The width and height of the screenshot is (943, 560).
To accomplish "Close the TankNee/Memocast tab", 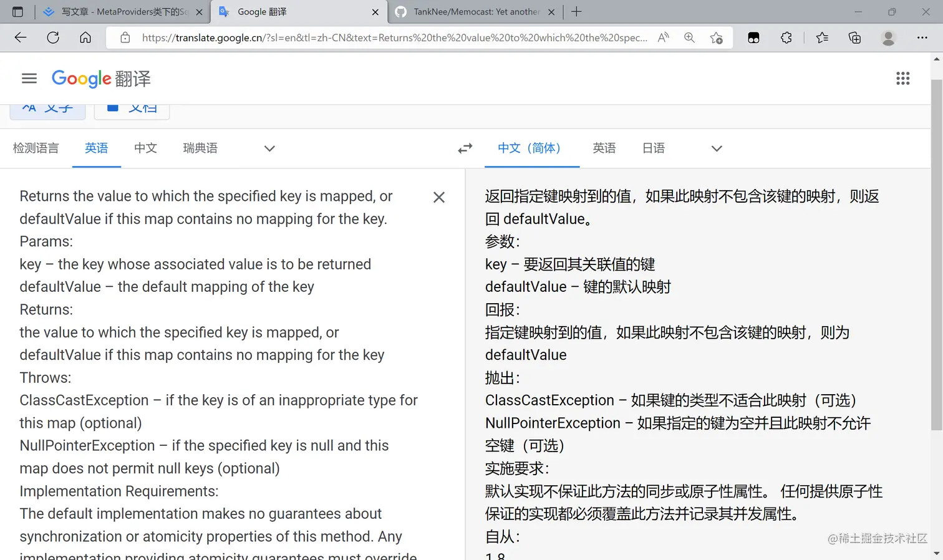I will point(551,12).
